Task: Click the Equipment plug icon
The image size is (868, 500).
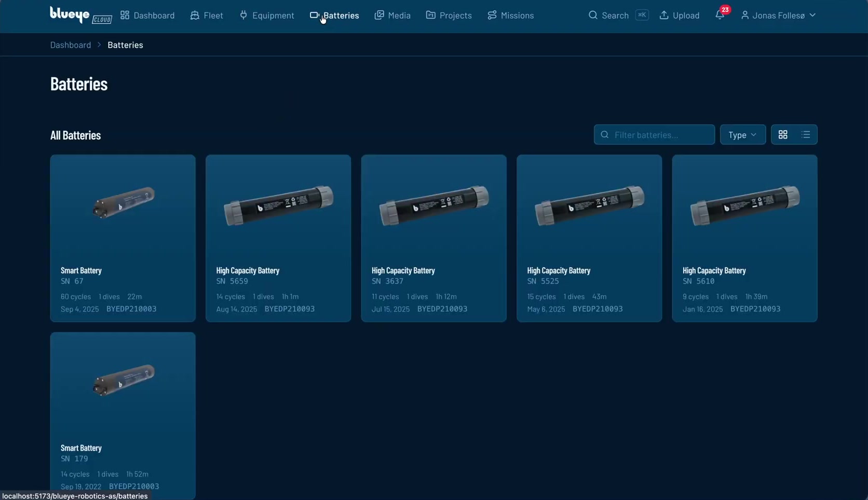Action: coord(243,15)
